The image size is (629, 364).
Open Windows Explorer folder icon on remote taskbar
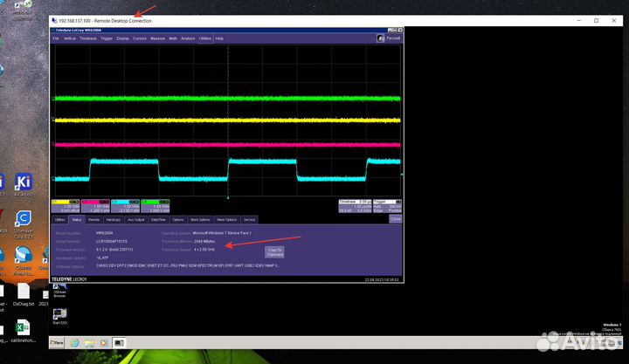tap(89, 343)
